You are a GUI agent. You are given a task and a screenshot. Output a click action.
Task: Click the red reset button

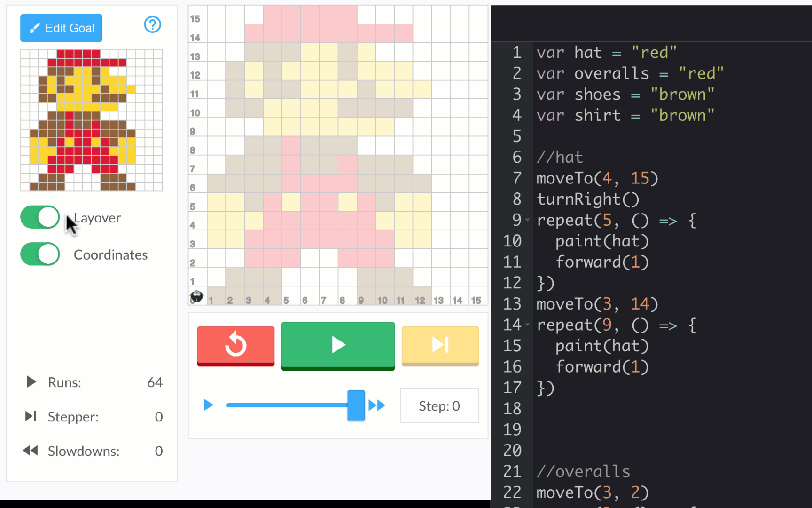236,346
